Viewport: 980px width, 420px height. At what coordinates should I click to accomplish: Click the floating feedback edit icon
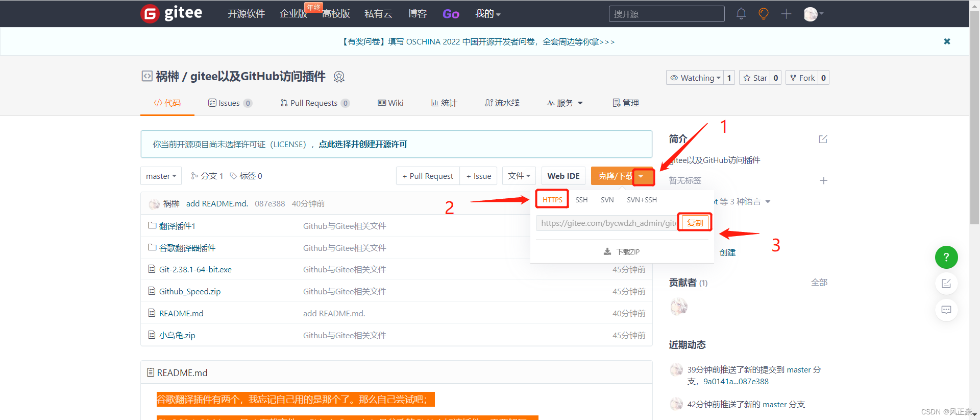click(x=946, y=284)
